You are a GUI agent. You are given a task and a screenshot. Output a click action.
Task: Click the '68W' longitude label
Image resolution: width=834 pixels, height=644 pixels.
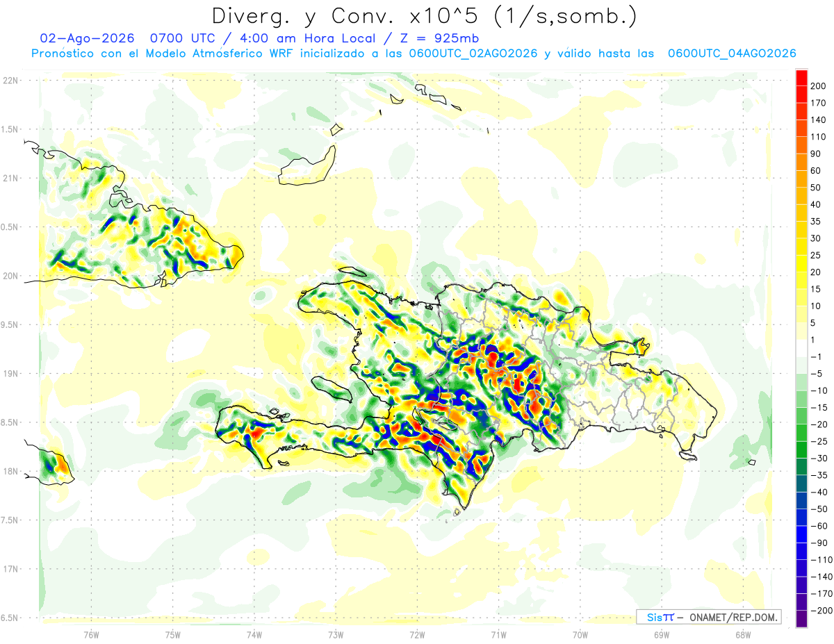[x=743, y=634]
